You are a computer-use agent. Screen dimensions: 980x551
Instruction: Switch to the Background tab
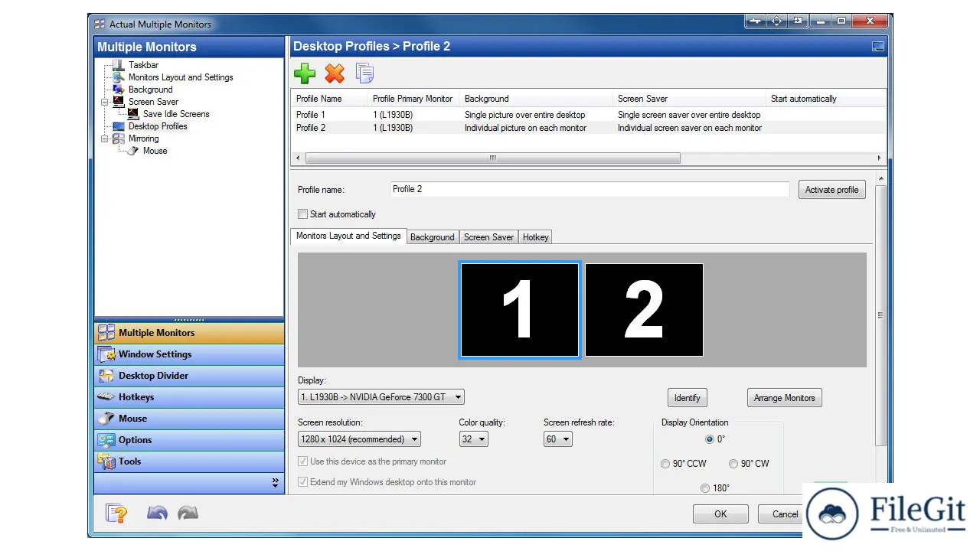pyautogui.click(x=433, y=237)
